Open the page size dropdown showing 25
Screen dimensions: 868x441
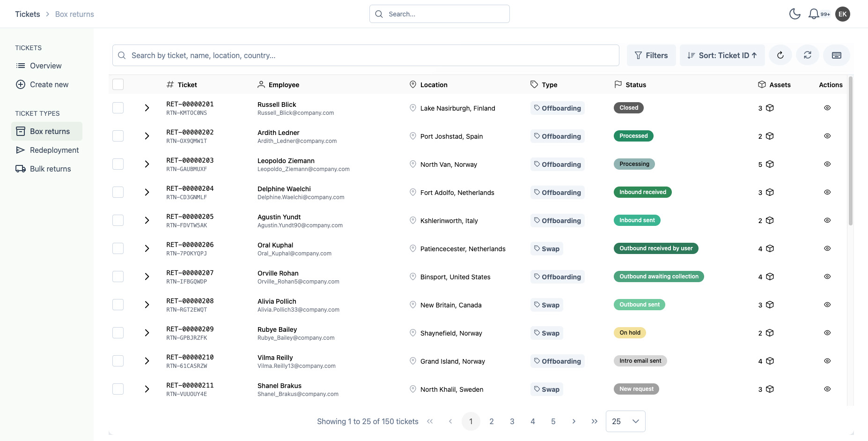[x=625, y=421]
